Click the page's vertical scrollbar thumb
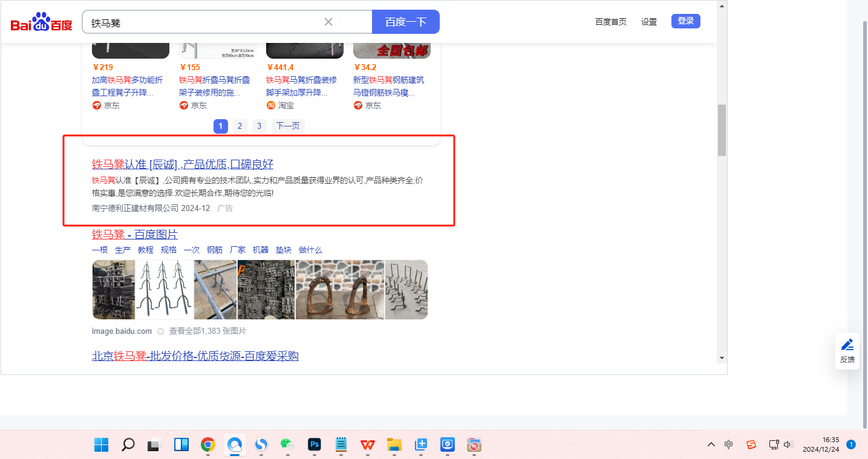 722,130
